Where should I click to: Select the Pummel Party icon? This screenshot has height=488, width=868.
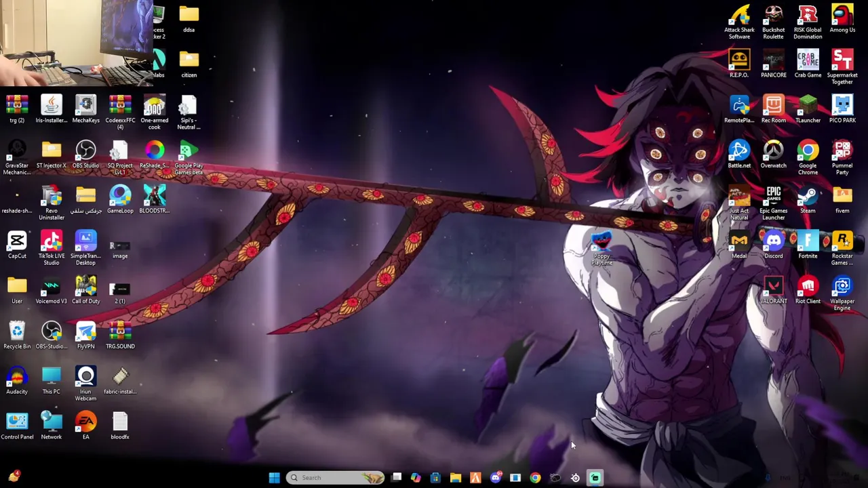(x=842, y=158)
